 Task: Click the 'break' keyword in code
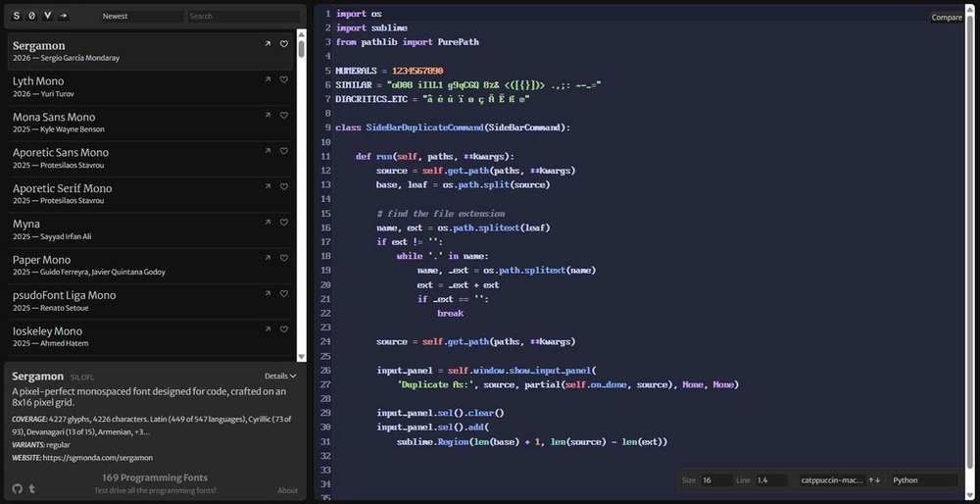tap(450, 313)
